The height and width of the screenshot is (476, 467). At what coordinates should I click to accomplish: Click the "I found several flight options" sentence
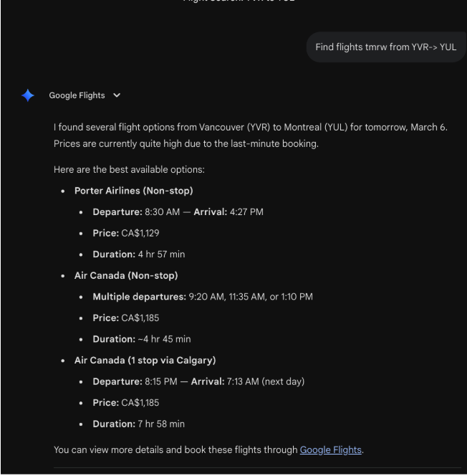click(x=251, y=127)
